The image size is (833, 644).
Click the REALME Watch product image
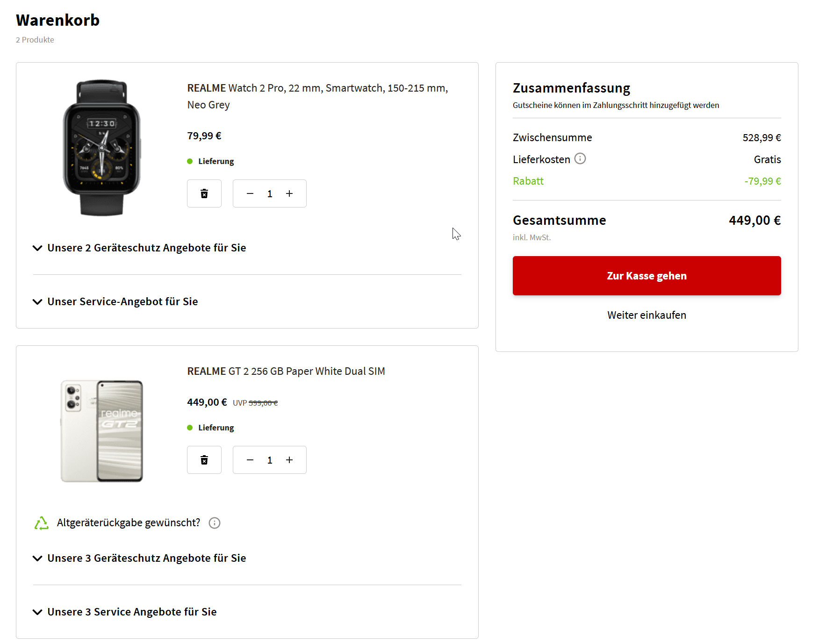click(x=102, y=148)
